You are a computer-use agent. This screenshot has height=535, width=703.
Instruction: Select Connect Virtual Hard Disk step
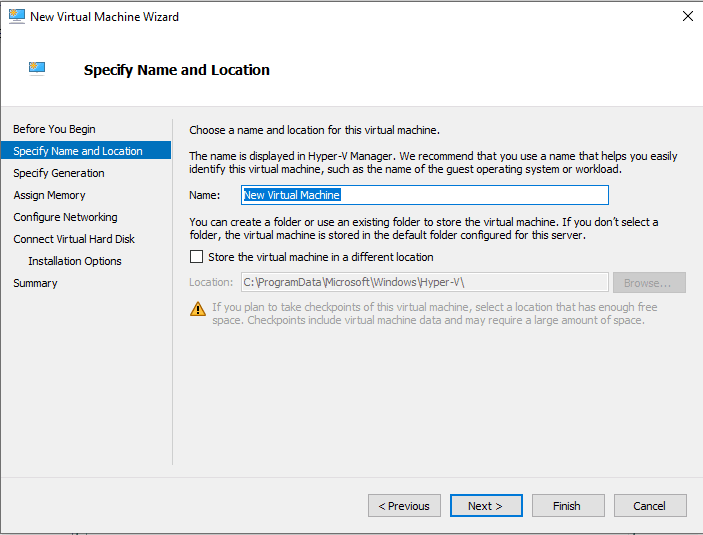click(x=74, y=239)
